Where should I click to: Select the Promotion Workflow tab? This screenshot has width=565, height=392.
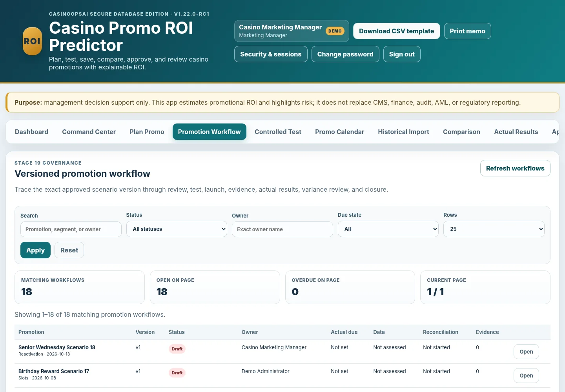(x=209, y=132)
